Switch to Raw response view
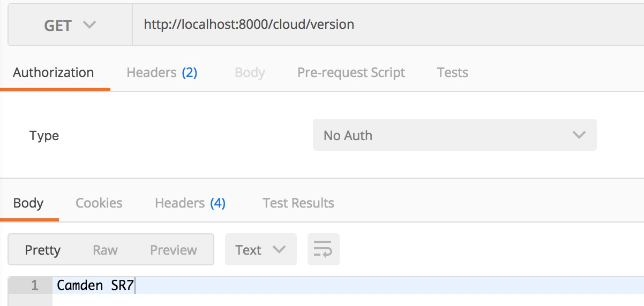This screenshot has height=306, width=644. coord(105,250)
